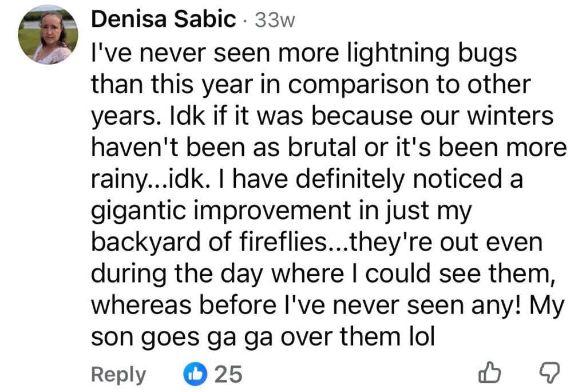View the 25 reactions count
Screen dimensions: 586x392
[x=228, y=374]
